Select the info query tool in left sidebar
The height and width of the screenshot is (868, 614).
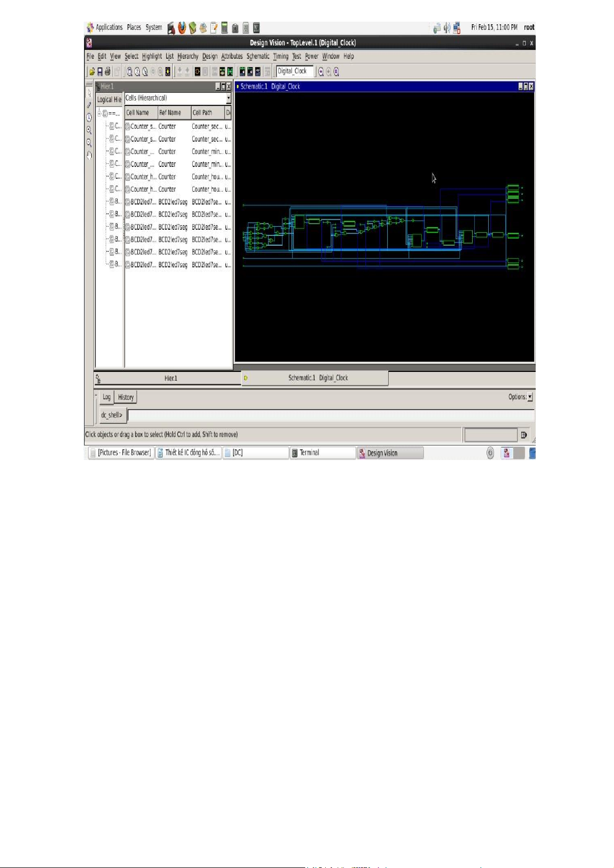click(x=89, y=117)
